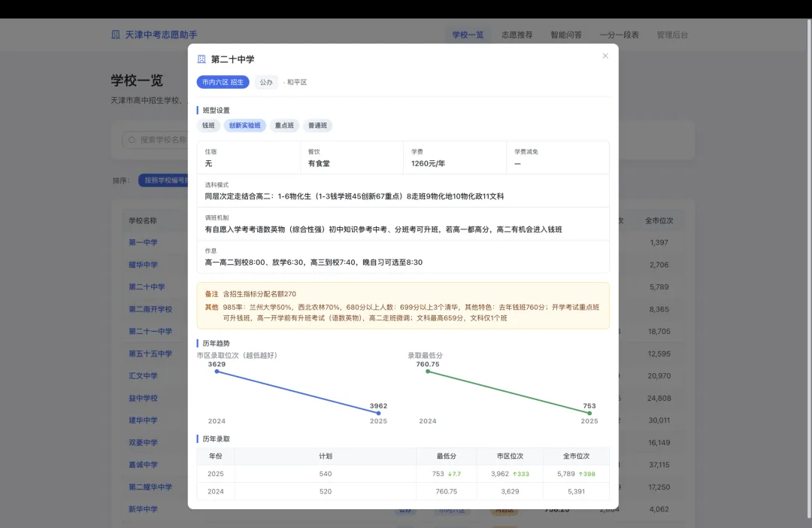The image size is (812, 528).
Task: Click the 最低分 column header in 历年录取 table
Action: [447, 456]
